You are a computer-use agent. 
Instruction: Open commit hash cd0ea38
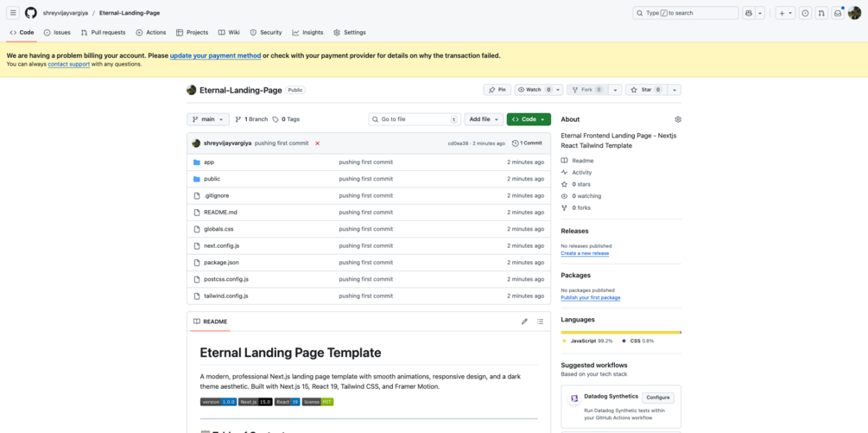[459, 143]
